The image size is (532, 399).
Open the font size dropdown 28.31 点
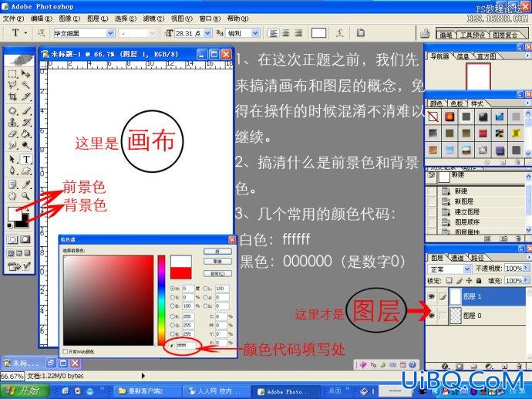coord(207,33)
